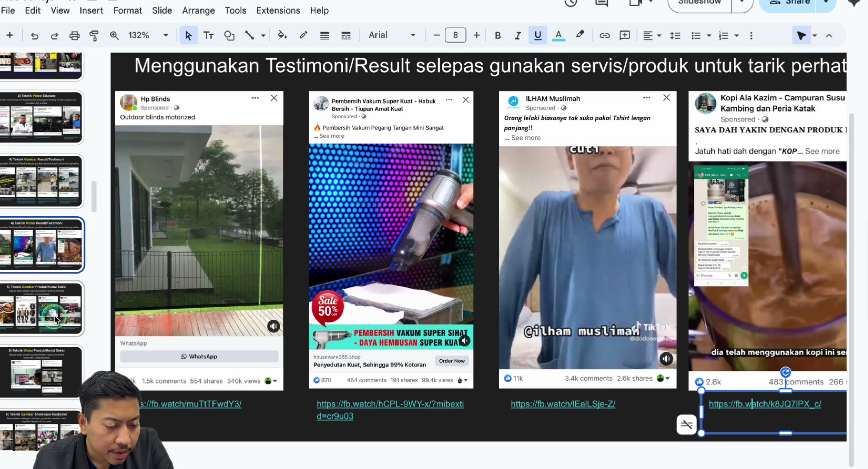Click the Print icon
The image size is (868, 469).
point(74,36)
